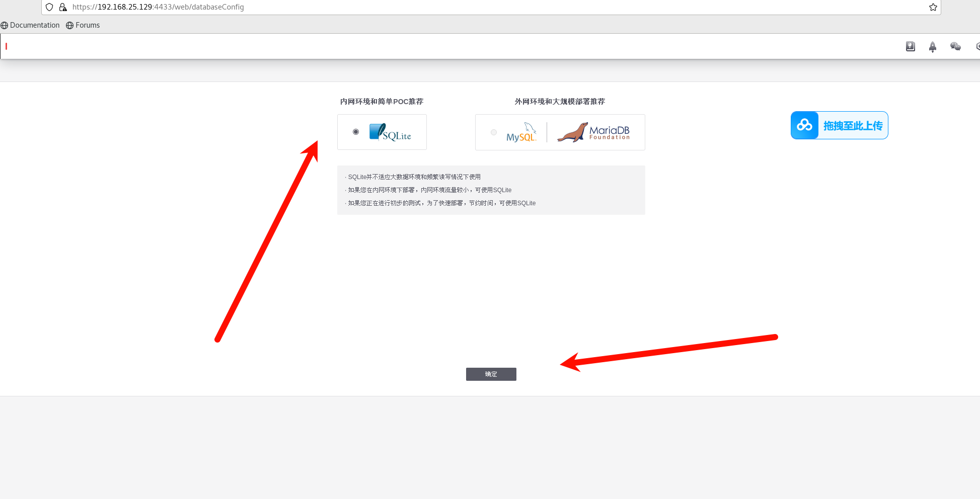This screenshot has height=499, width=980.
Task: Open the Forums bookmark
Action: click(83, 25)
